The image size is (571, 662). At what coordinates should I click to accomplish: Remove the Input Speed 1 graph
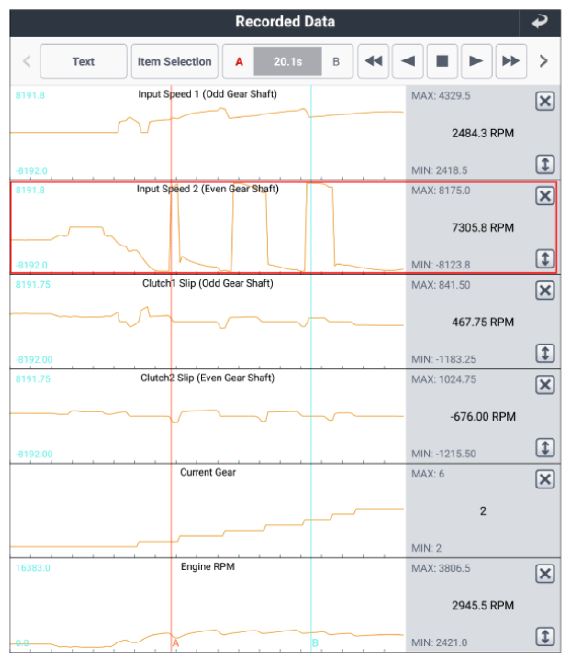click(545, 101)
